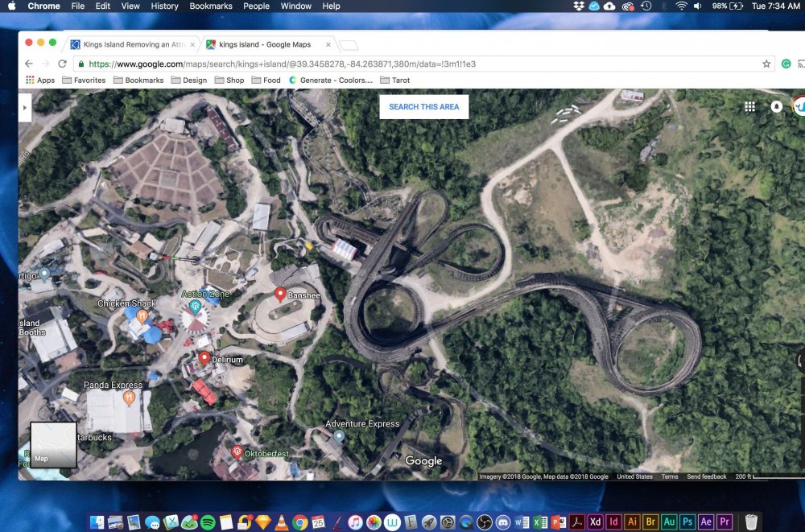Click the United States region link
This screenshot has width=805, height=532.
[x=634, y=476]
